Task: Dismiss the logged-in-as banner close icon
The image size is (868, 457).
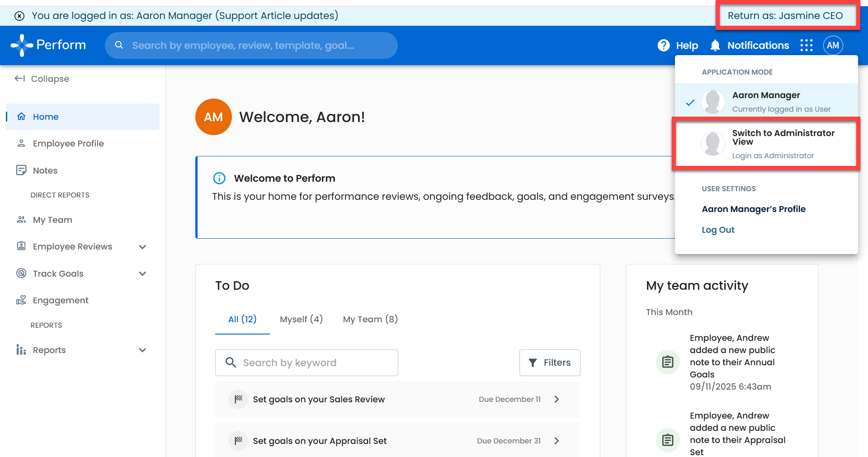Action: (x=19, y=16)
